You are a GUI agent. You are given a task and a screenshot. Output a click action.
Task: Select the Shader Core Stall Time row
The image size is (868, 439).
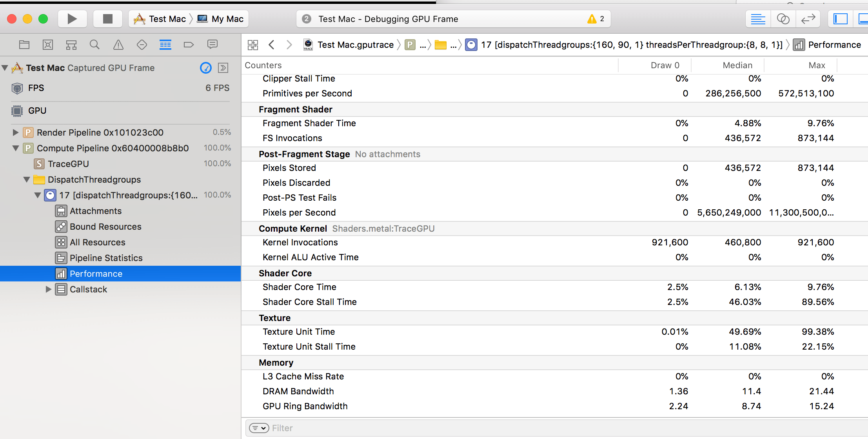[x=554, y=302]
